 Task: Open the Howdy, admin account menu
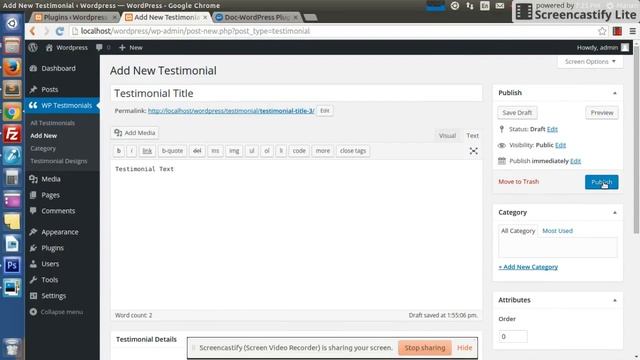[602, 47]
